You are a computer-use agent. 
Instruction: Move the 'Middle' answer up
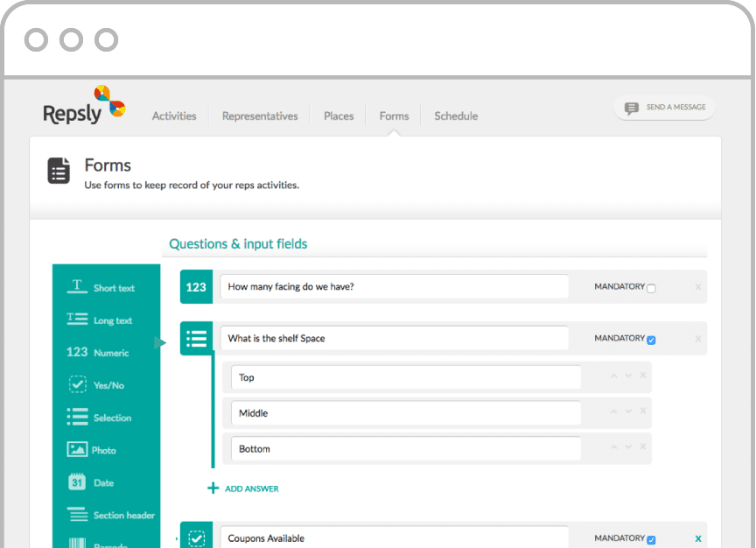[x=613, y=411]
